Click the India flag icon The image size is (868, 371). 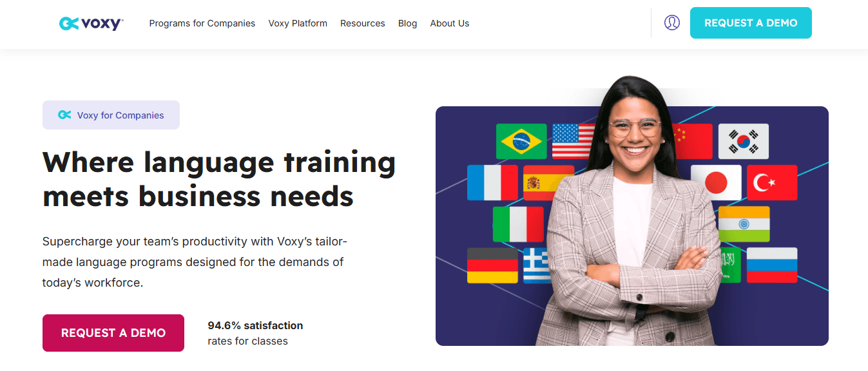pyautogui.click(x=744, y=224)
